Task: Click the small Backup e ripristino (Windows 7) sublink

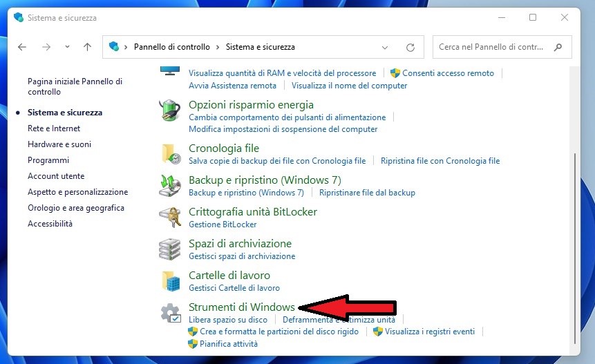Action: pos(246,193)
